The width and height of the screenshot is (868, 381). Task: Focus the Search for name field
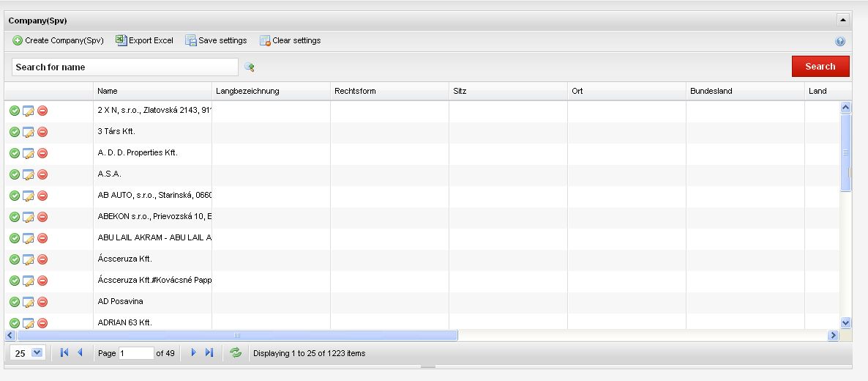(124, 67)
